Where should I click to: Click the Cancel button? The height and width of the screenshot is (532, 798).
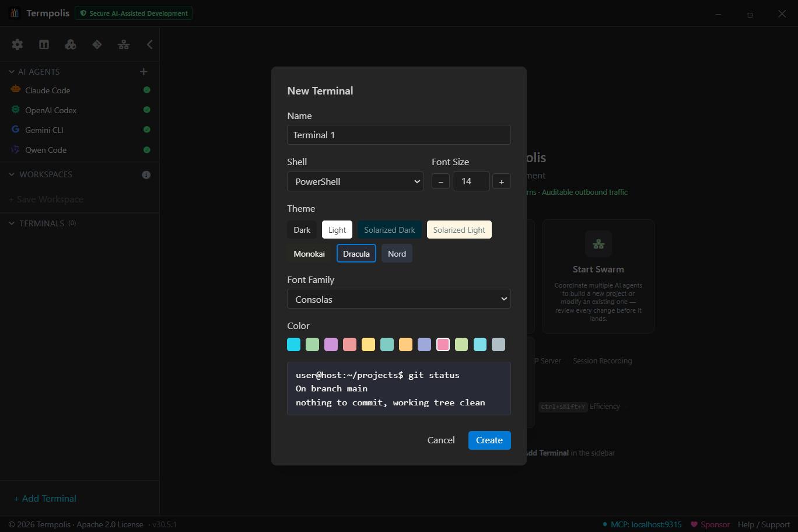pyautogui.click(x=441, y=440)
